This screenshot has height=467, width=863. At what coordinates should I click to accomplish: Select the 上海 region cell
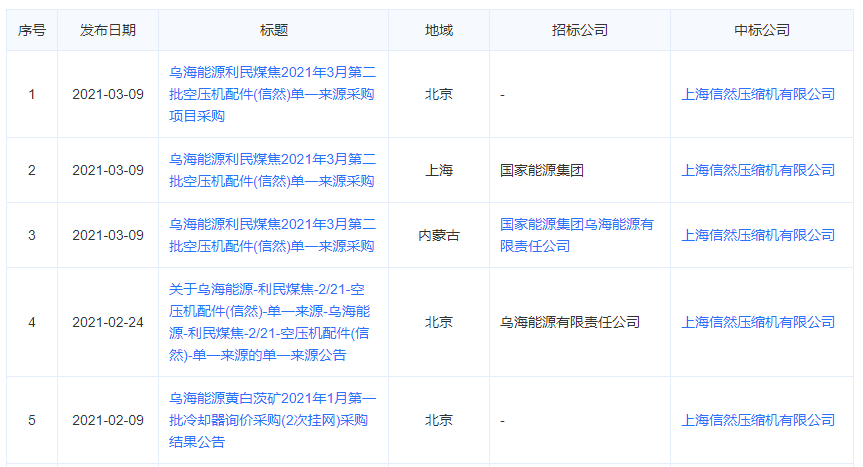(439, 170)
